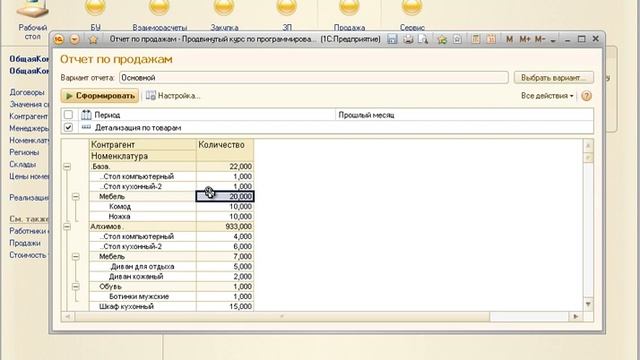The width and height of the screenshot is (640, 360).
Task: Click horizontal scrollbar right arrow
Action: [x=576, y=316]
